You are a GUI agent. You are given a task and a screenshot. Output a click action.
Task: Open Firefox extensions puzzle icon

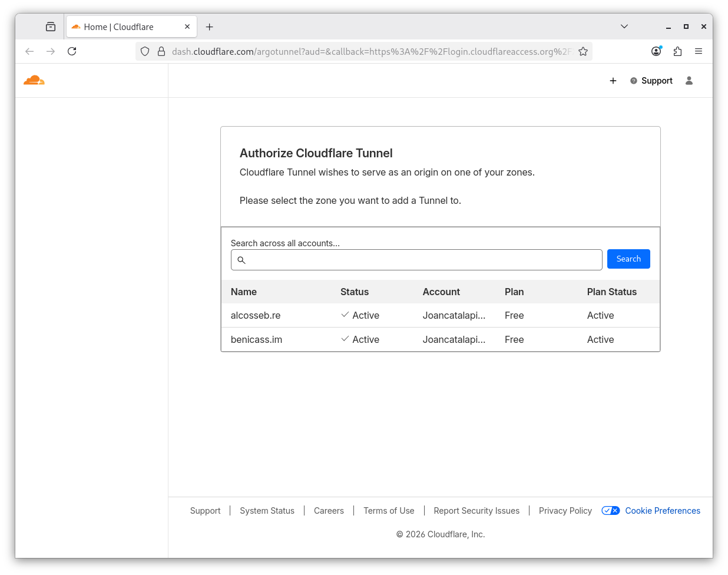pos(677,51)
